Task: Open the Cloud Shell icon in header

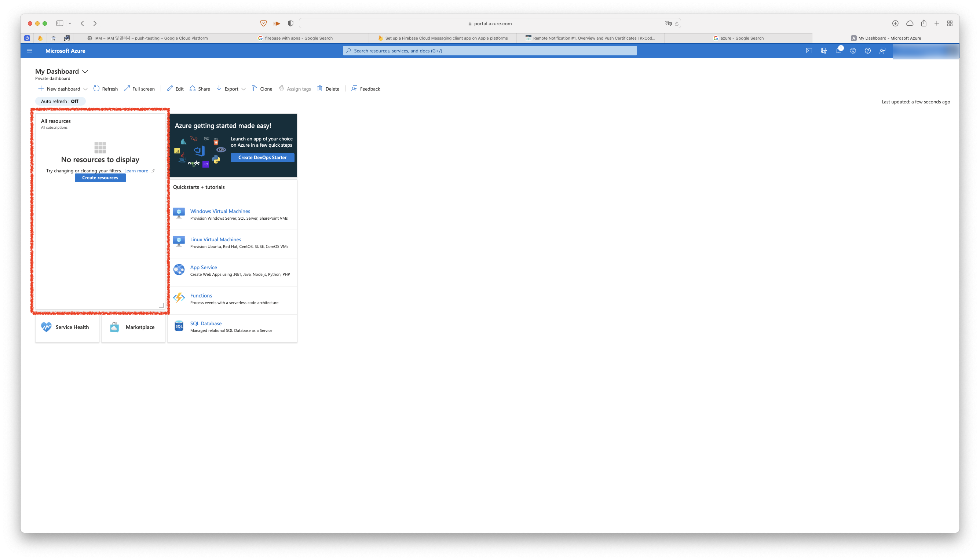Action: [x=809, y=51]
